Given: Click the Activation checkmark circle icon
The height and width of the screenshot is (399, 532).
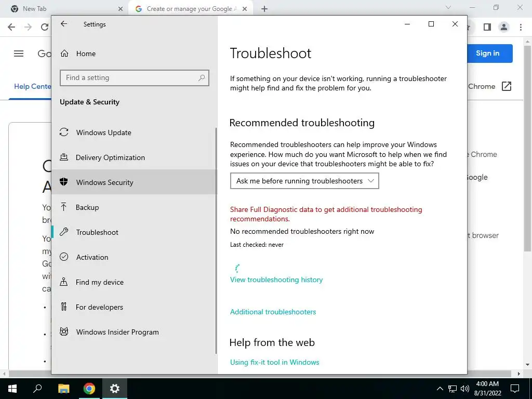Looking at the screenshot, I should (64, 257).
